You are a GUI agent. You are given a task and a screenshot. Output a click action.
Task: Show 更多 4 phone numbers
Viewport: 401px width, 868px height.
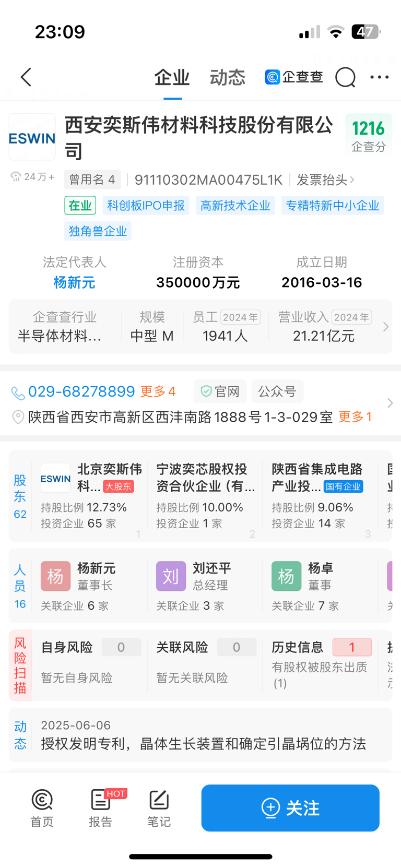point(158,391)
